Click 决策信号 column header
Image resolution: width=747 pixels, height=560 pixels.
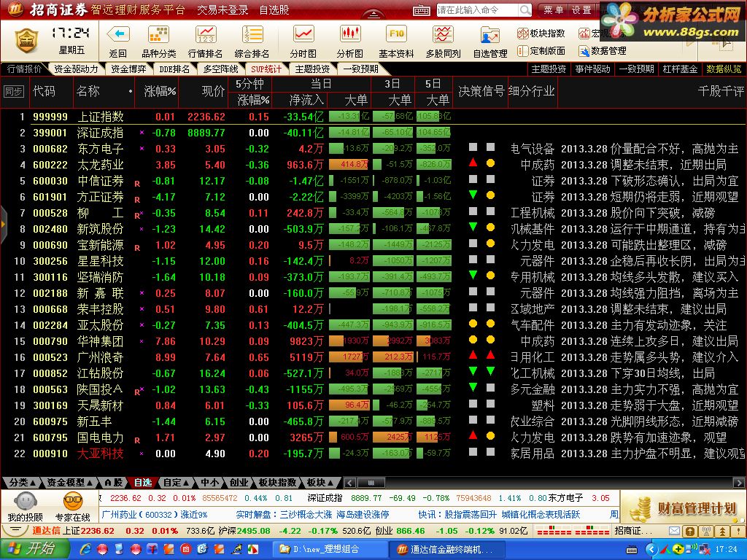481,91
